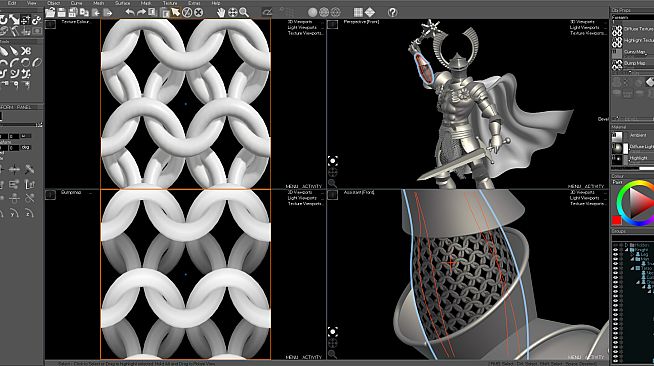Open the Edit menu
Screen dimensions: 654x366
tap(12, 3)
